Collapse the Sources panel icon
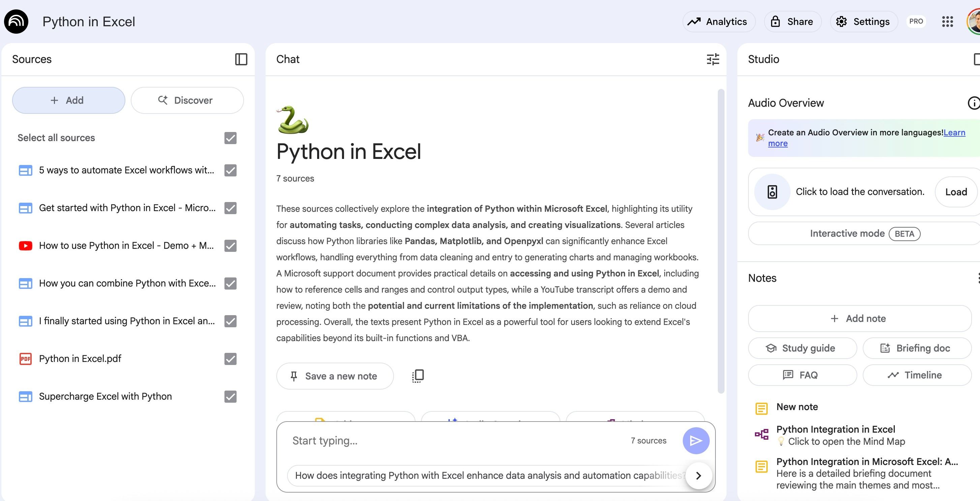 coord(241,59)
